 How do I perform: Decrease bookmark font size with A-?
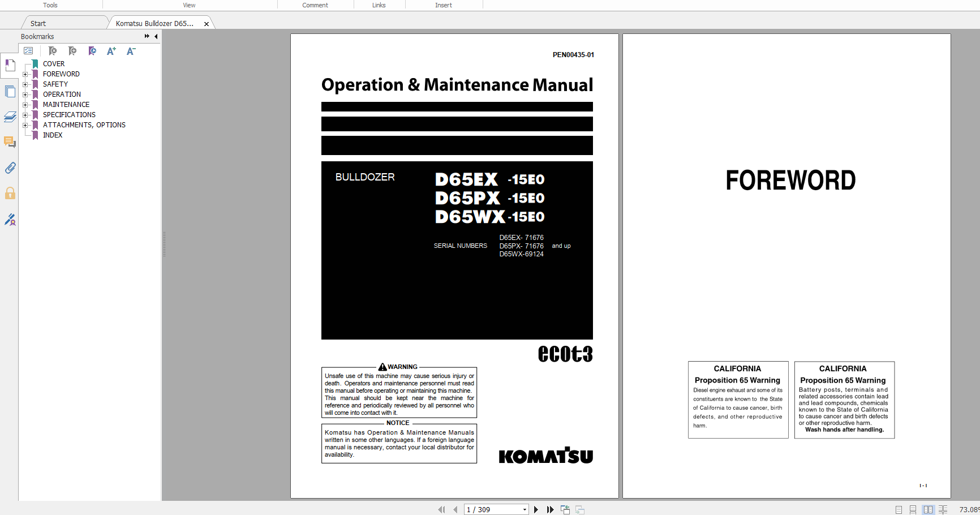(x=131, y=51)
